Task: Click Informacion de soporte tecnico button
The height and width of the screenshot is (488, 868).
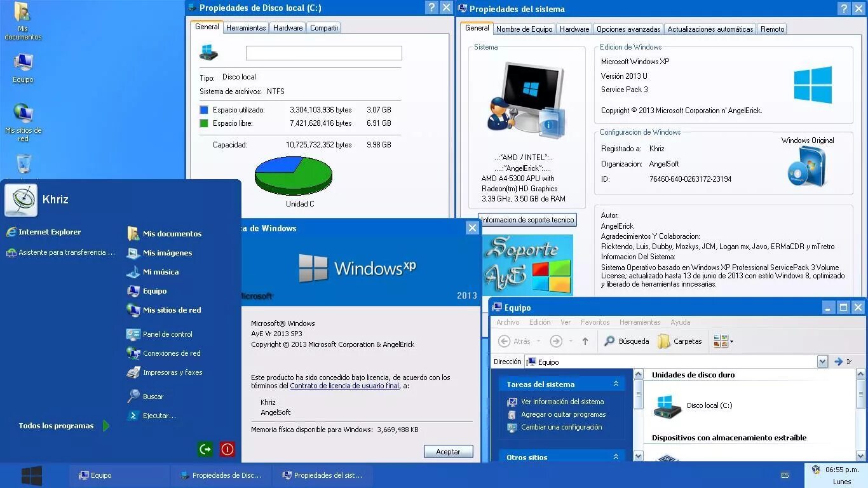Action: tap(527, 220)
